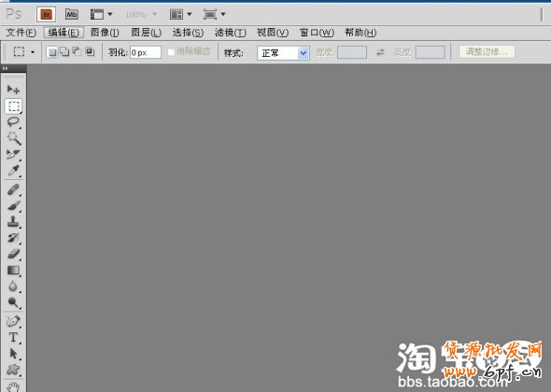Click the 羽化 feather input field
The width and height of the screenshot is (551, 392).
pos(146,52)
